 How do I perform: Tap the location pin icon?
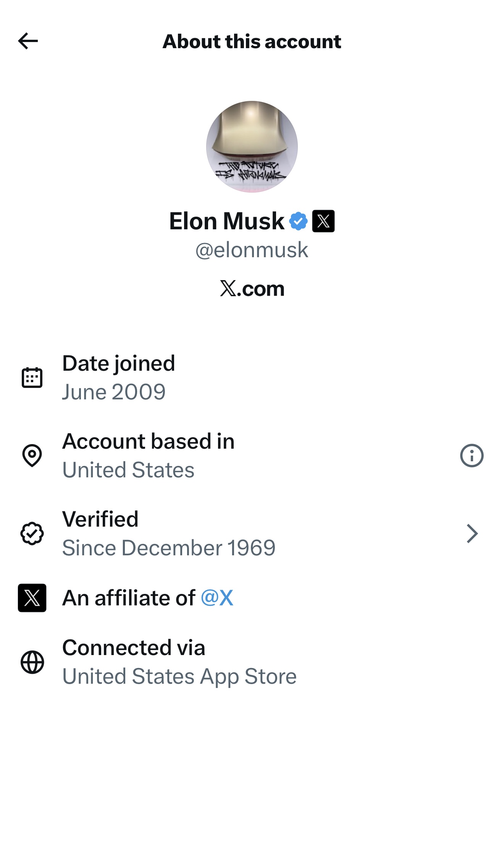click(x=32, y=455)
